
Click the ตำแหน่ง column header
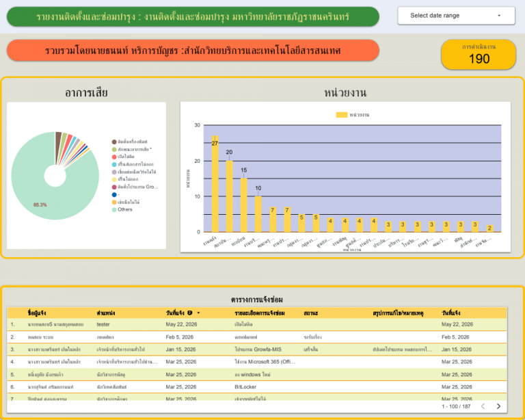(106, 313)
